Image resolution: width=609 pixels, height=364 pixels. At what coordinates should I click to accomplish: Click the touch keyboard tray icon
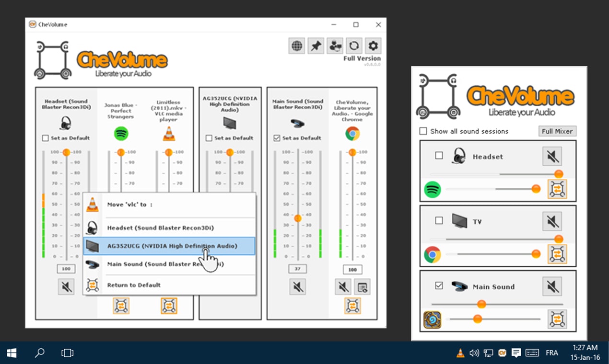tap(532, 353)
